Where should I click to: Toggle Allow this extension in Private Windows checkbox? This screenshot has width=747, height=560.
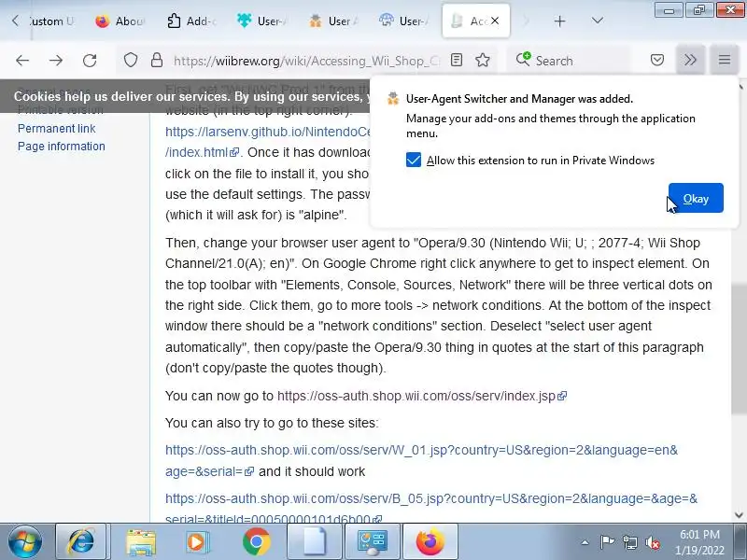(414, 160)
